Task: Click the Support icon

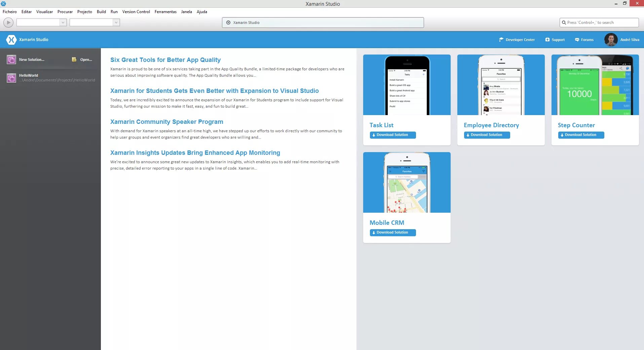Action: [547, 40]
